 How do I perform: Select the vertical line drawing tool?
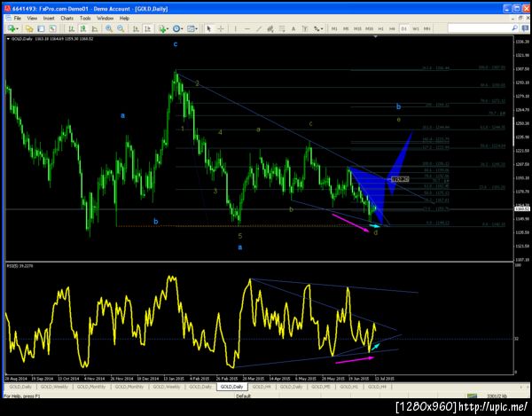[235, 29]
